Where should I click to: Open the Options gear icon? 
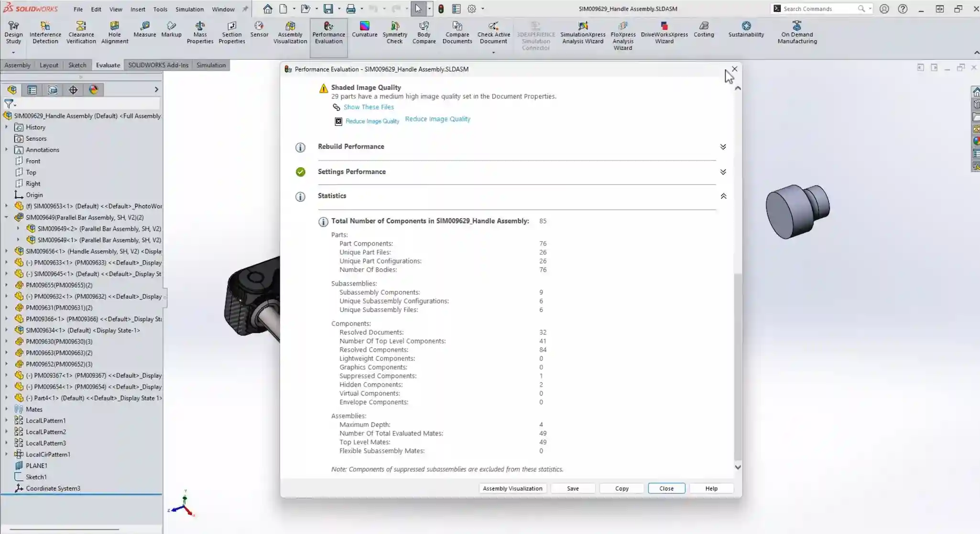click(472, 9)
